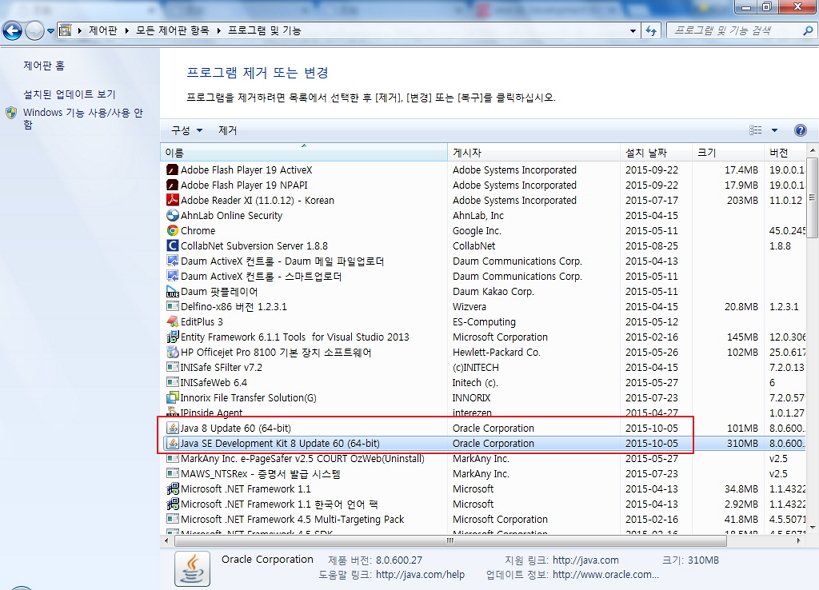Open the 구성 menu dropdown
This screenshot has height=590, width=819.
(x=186, y=130)
